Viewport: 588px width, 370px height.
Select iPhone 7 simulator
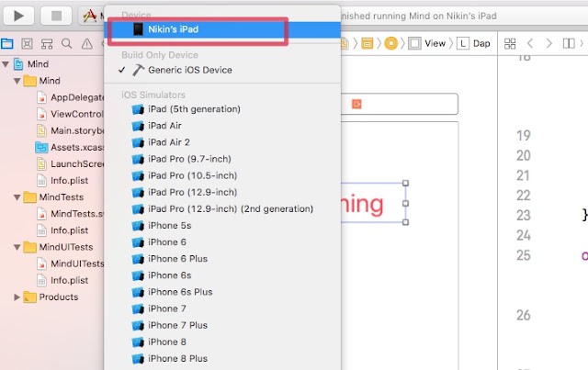(x=222, y=308)
